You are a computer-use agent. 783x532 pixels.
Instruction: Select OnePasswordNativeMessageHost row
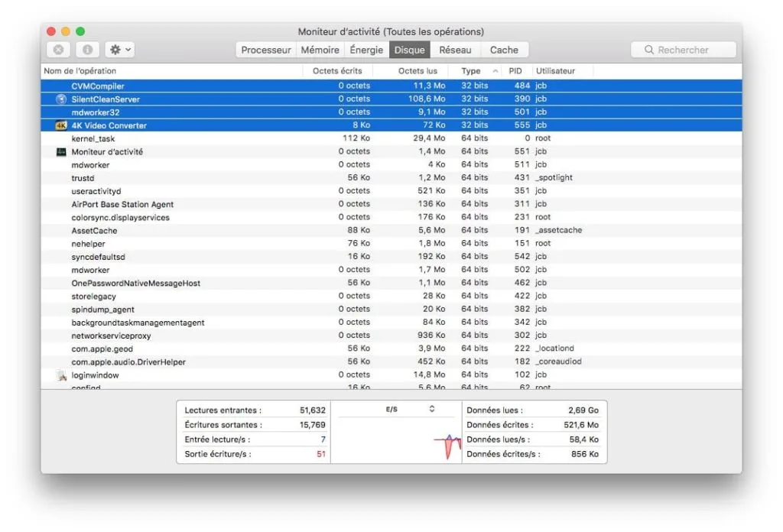tap(391, 283)
